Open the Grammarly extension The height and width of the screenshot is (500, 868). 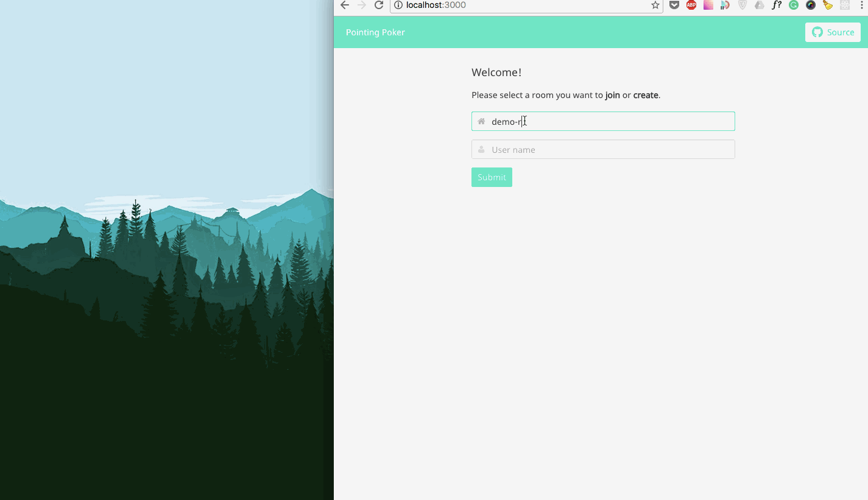[x=794, y=5]
